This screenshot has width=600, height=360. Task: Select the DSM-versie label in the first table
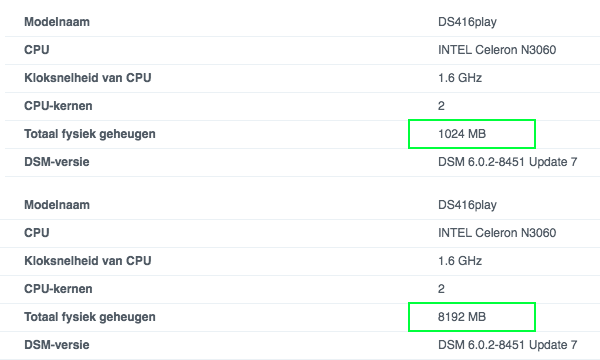click(x=57, y=162)
